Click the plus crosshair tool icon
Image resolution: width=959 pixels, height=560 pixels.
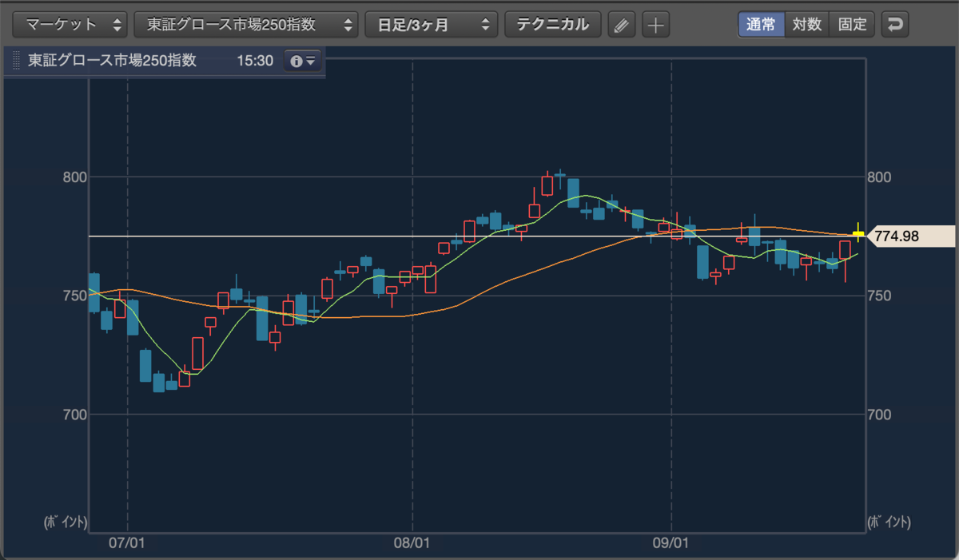click(x=656, y=25)
